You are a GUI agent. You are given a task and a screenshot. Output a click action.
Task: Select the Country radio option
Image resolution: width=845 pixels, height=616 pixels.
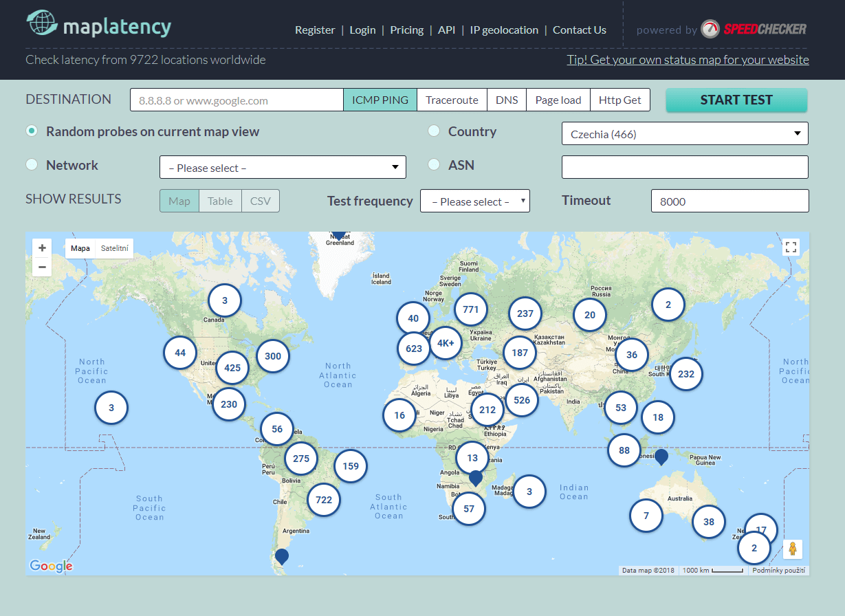pos(434,131)
